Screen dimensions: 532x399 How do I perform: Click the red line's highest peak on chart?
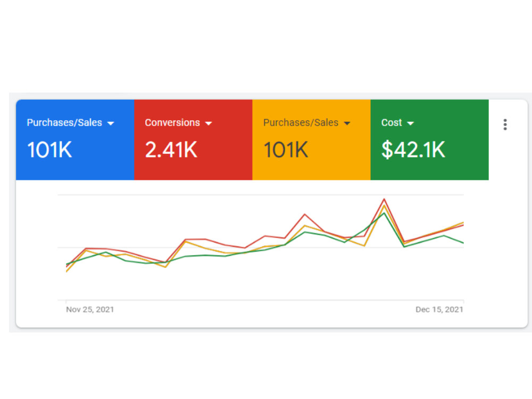(384, 199)
